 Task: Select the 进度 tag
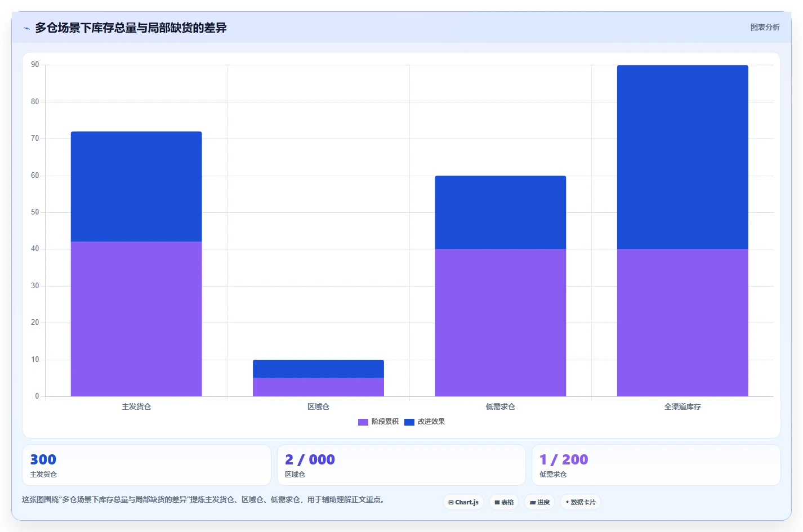(539, 502)
